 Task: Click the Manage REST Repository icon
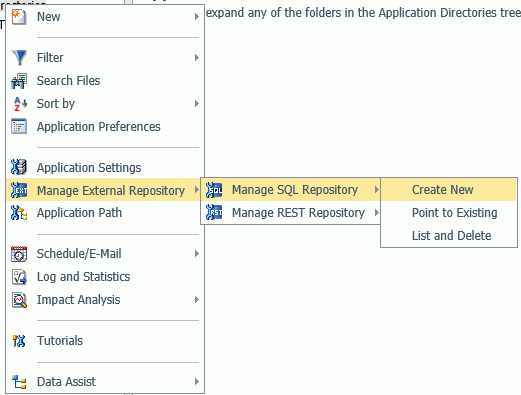[x=214, y=212]
